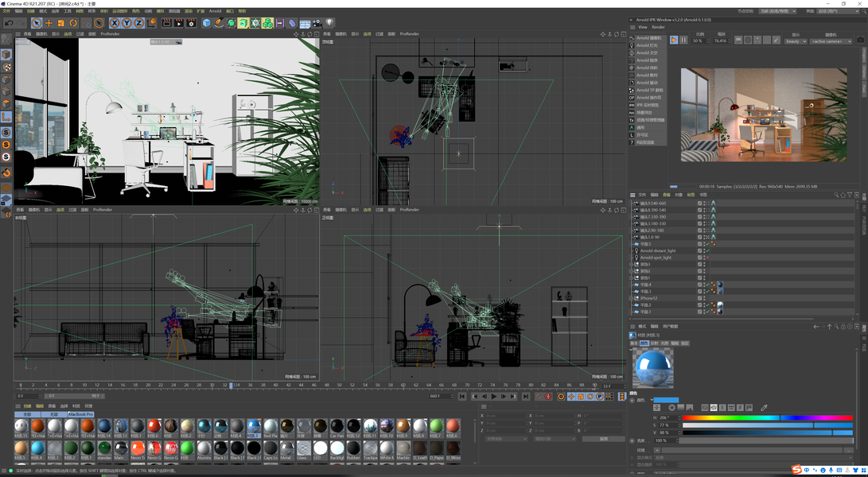Click the Cube primitive object icon
868x477 pixels.
click(x=206, y=23)
